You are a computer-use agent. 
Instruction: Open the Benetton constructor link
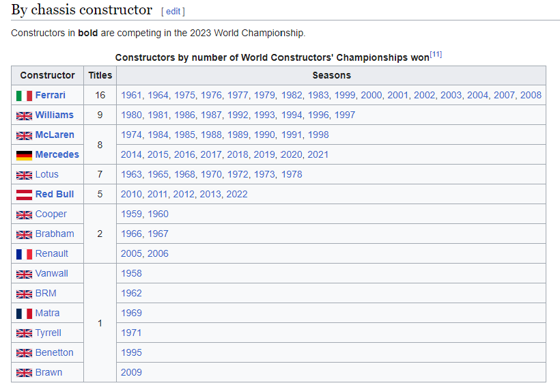click(54, 352)
